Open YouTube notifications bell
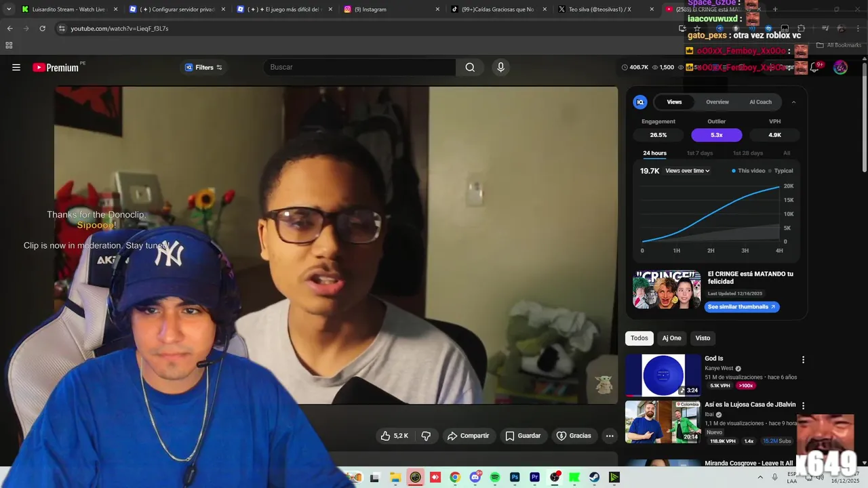The width and height of the screenshot is (868, 488). 814,67
